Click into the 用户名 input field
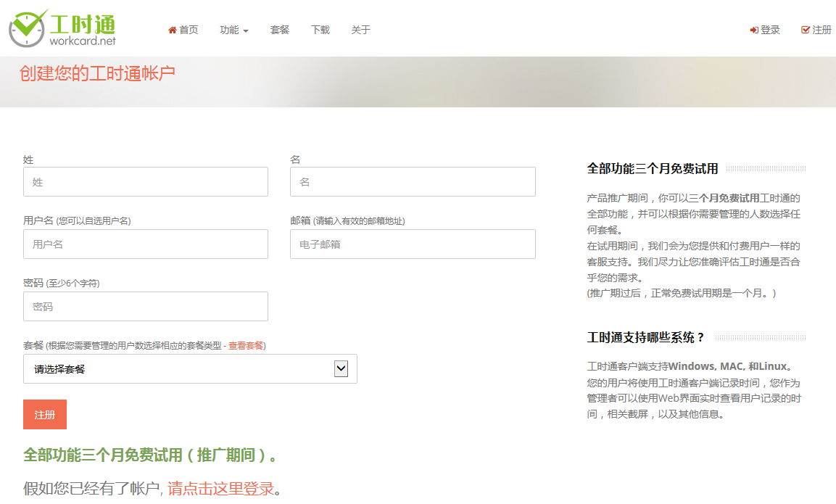The image size is (836, 504). pos(146,244)
